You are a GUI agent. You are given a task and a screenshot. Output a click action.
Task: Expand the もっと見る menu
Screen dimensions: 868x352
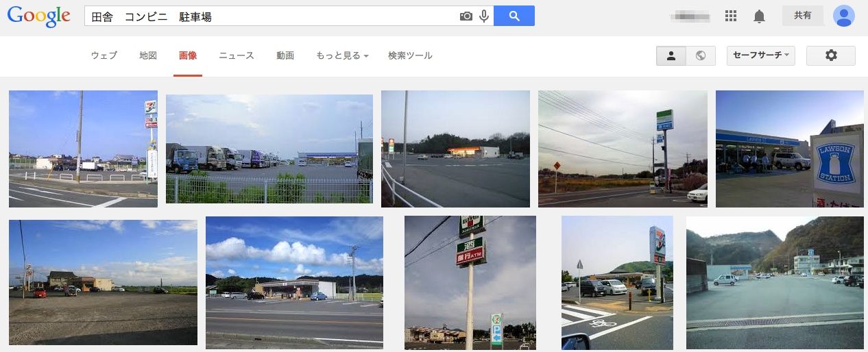point(342,55)
